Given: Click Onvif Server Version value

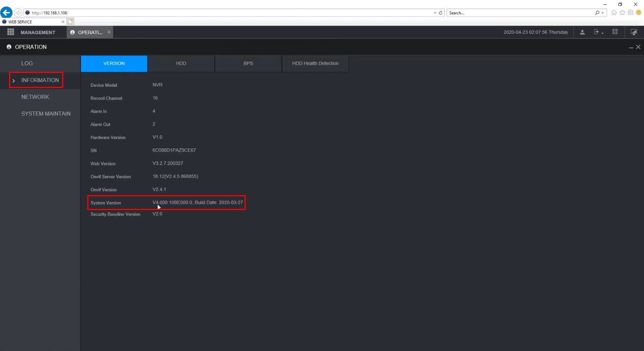Looking at the screenshot, I should (x=175, y=177).
